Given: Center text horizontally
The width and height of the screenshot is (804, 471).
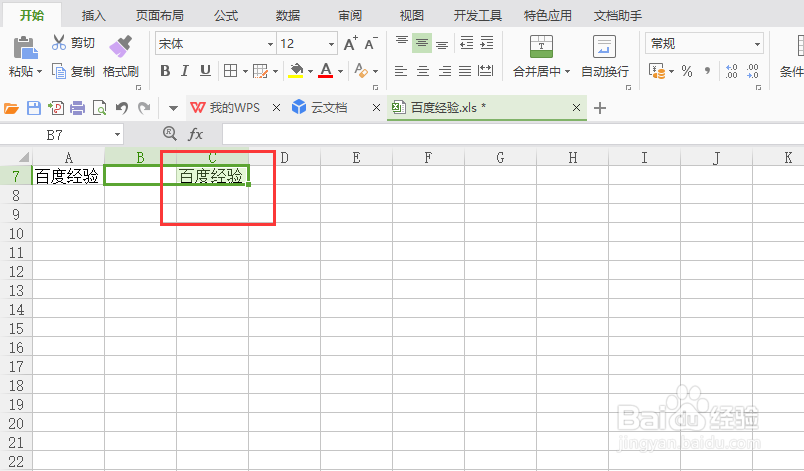Looking at the screenshot, I should 423,71.
